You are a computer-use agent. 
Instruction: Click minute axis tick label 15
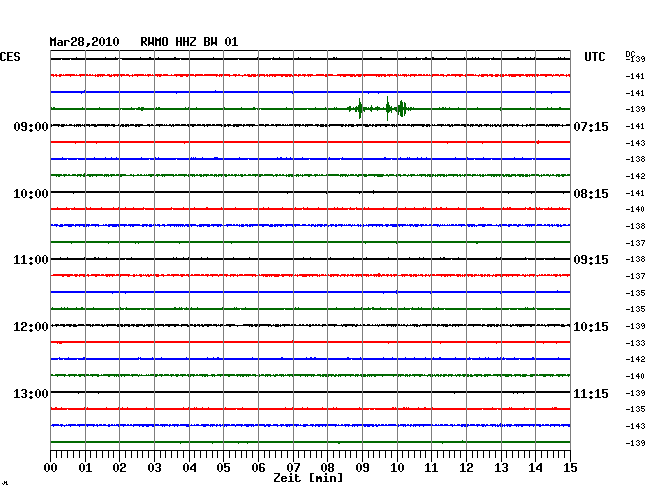coord(570,467)
